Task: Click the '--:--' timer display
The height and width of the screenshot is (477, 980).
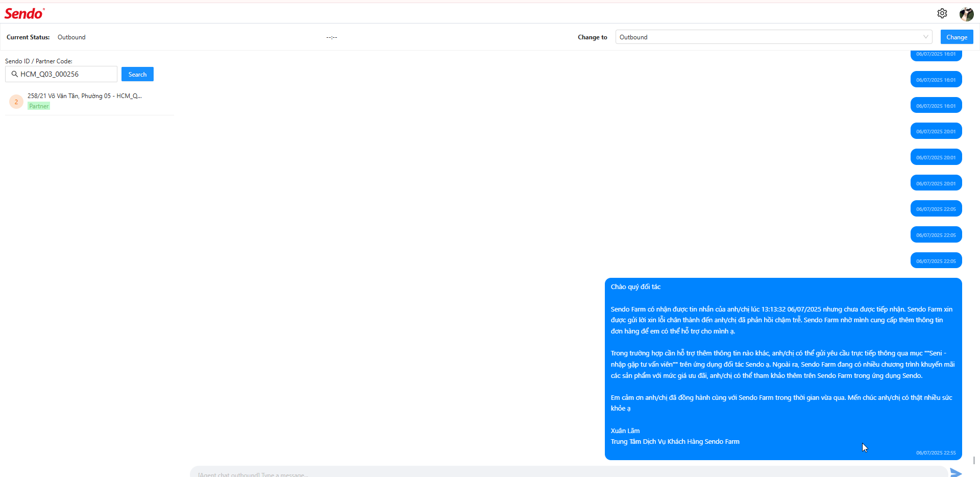Action: (332, 37)
